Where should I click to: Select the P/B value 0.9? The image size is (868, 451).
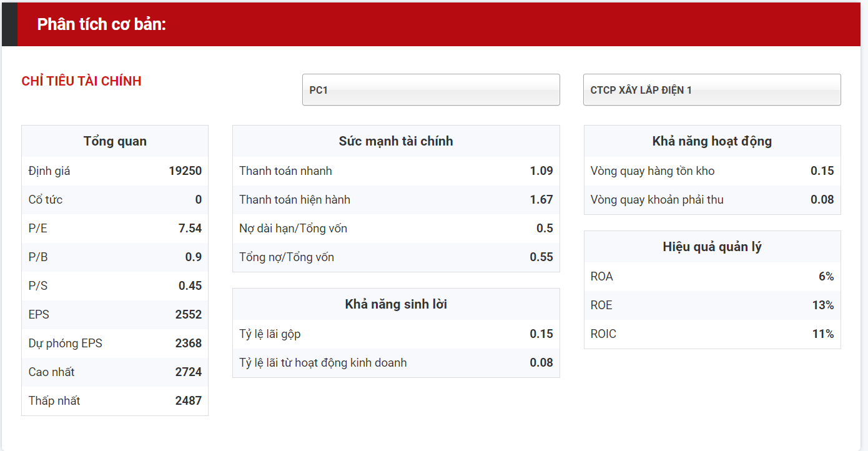tap(194, 257)
